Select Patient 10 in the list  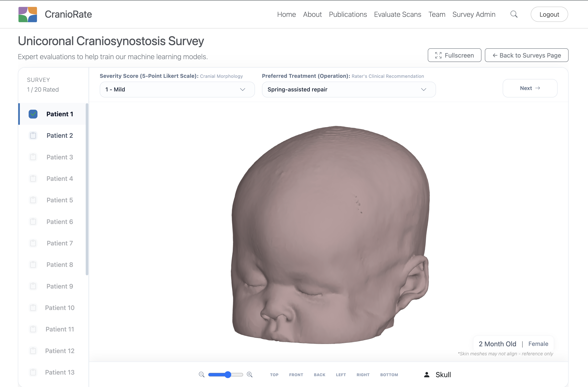(53, 308)
